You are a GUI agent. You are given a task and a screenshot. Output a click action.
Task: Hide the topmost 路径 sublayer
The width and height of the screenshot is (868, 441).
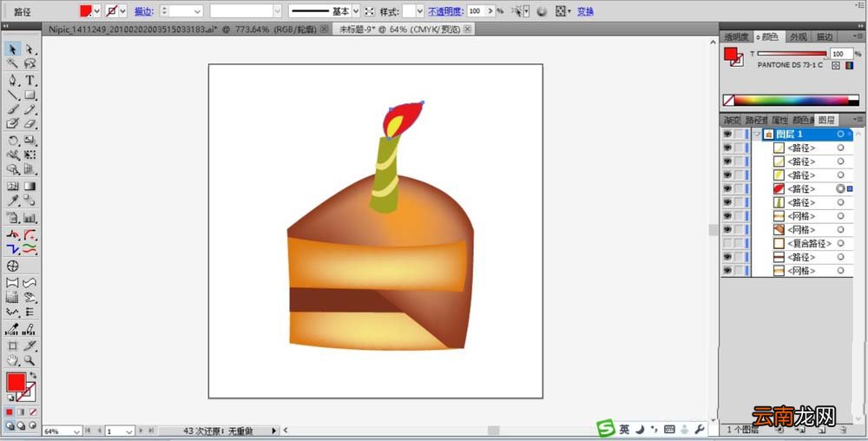coord(727,148)
